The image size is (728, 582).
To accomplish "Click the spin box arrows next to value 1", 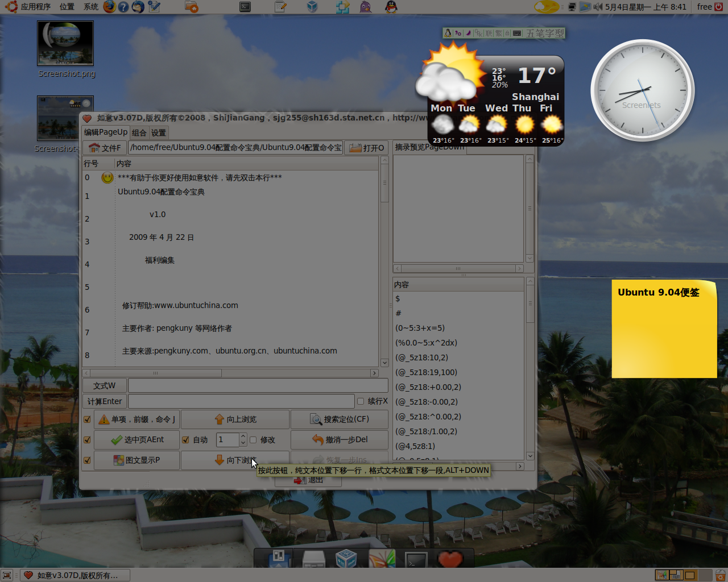I will [x=243, y=440].
